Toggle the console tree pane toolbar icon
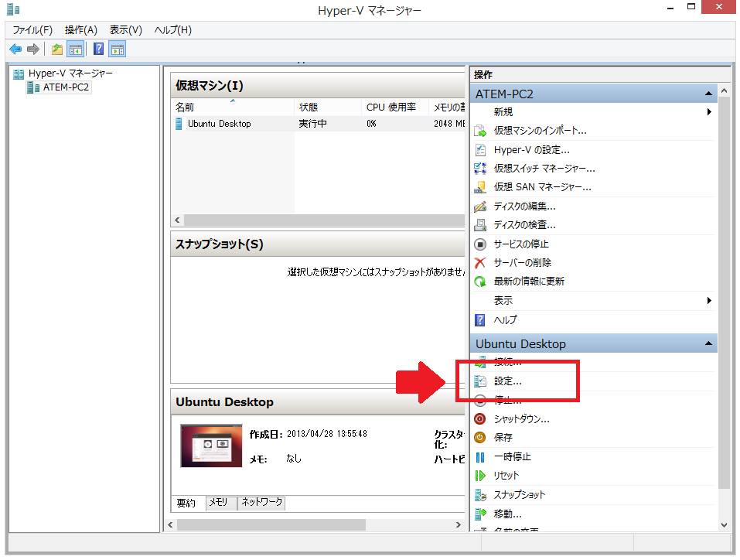Image resolution: width=740 pixels, height=560 pixels. coord(76,49)
